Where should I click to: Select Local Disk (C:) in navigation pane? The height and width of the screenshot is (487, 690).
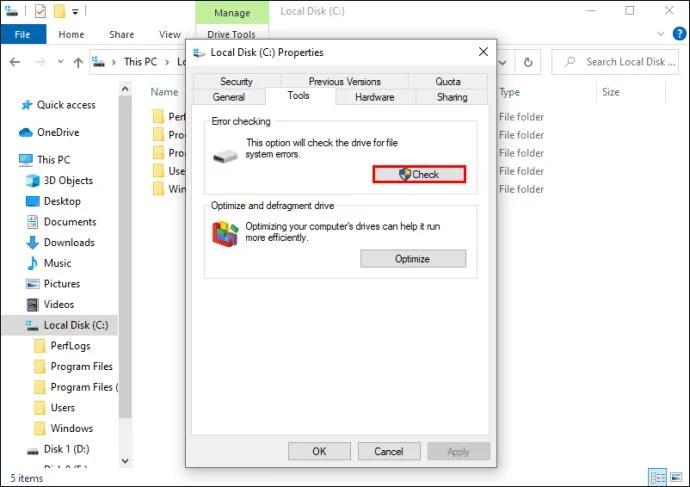coord(60,325)
